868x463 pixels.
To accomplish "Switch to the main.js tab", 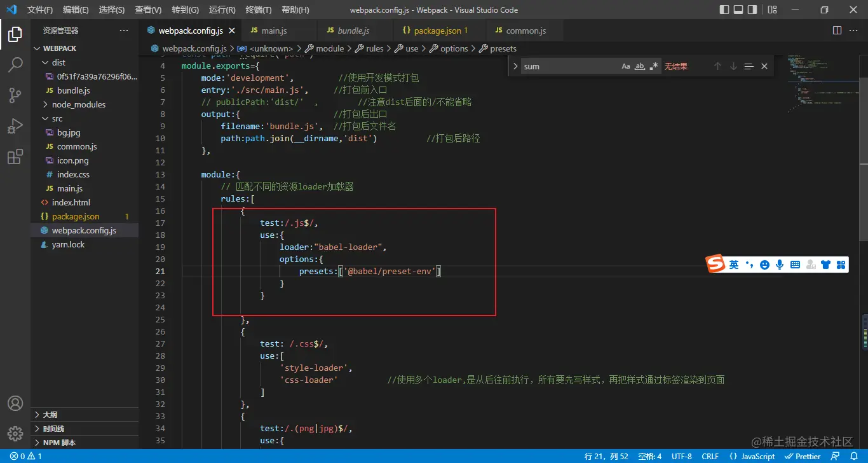I will click(277, 31).
